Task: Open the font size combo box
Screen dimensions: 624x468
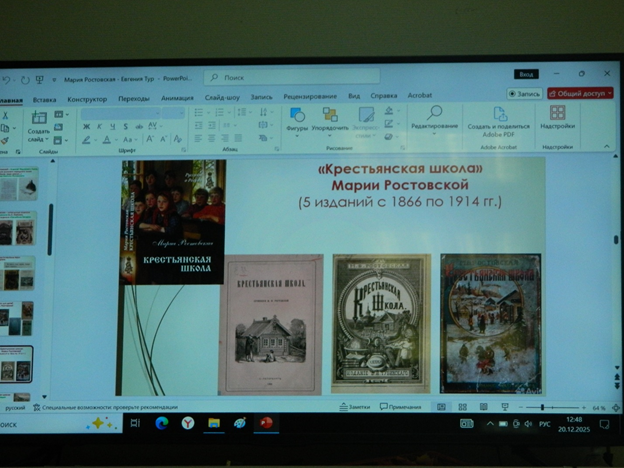Action: pos(174,114)
